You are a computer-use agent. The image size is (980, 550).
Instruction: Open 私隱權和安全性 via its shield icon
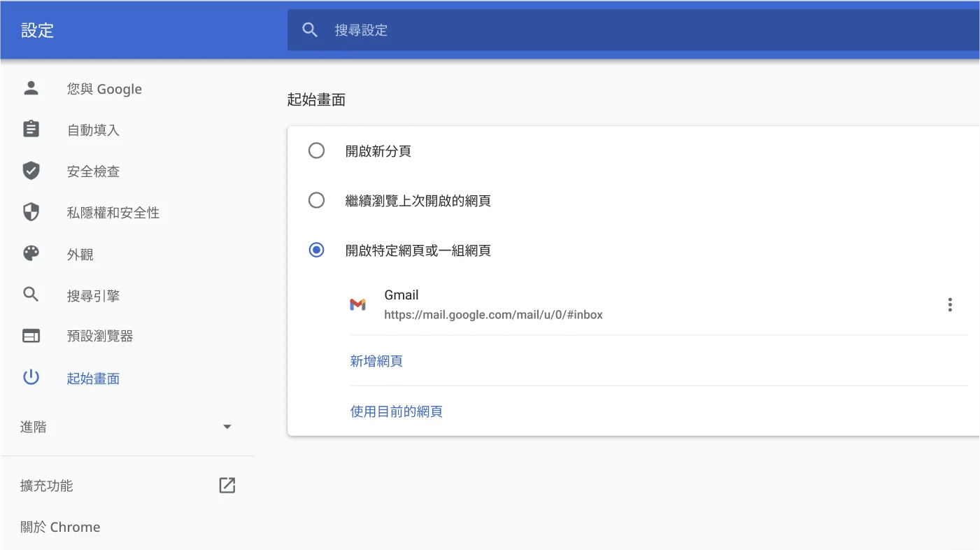point(31,212)
